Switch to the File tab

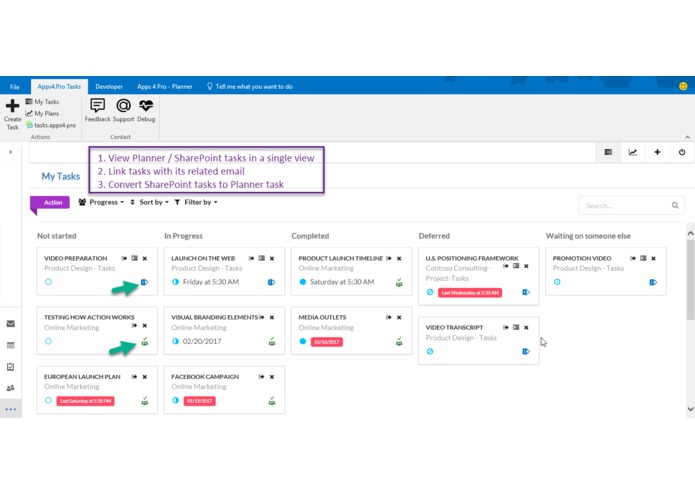[x=15, y=87]
